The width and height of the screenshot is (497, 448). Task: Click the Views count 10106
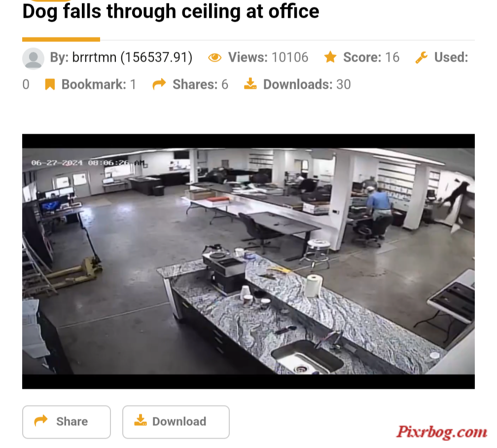290,57
